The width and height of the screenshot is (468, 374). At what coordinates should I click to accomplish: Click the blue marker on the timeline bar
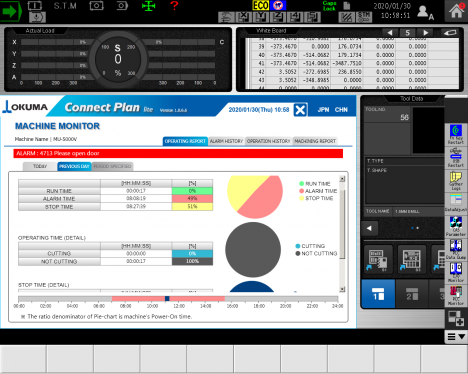click(x=167, y=299)
